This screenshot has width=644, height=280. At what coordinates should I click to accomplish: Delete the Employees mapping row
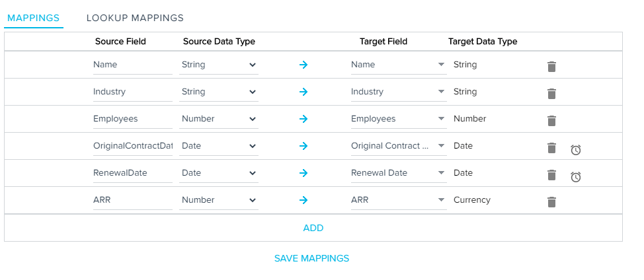[551, 120]
